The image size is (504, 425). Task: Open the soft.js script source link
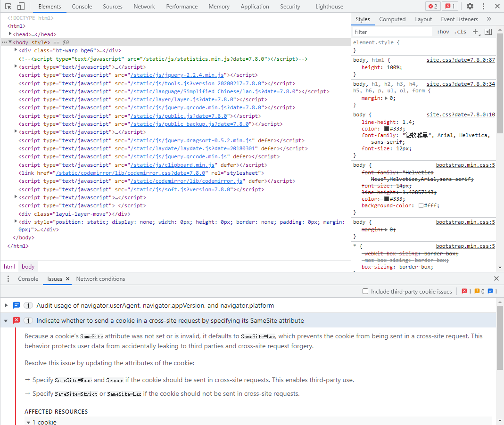(180, 189)
